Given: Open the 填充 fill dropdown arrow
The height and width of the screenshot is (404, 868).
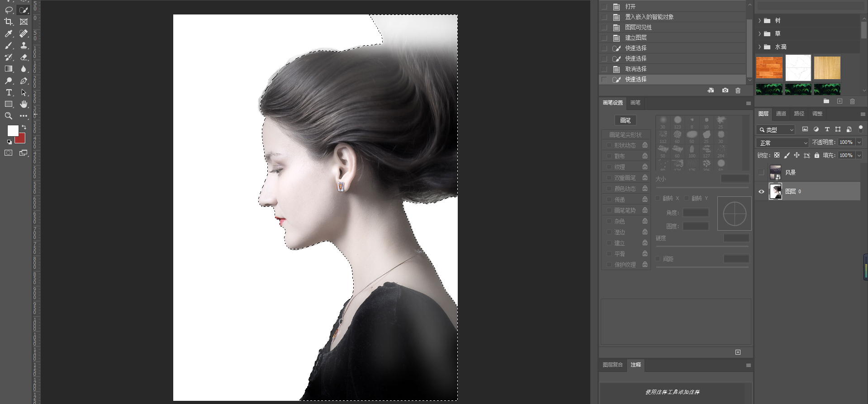Looking at the screenshot, I should tap(859, 155).
